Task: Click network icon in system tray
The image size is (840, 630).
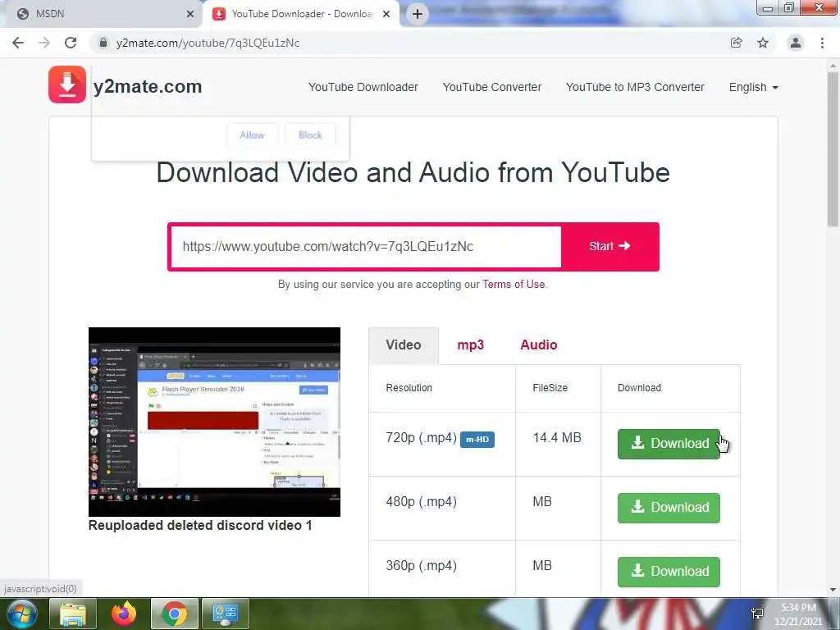Action: [x=757, y=614]
